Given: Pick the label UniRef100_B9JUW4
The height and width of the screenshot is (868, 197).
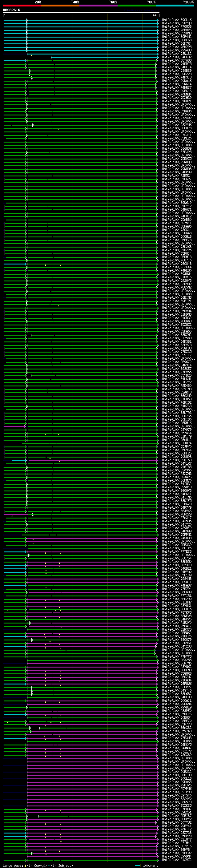Looking at the screenshot, I should (x=177, y=274).
